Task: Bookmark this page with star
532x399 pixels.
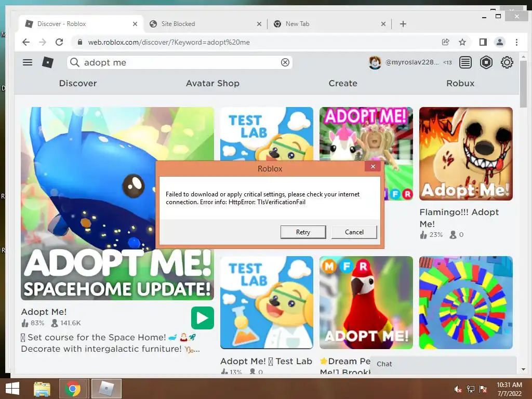Action: click(462, 42)
